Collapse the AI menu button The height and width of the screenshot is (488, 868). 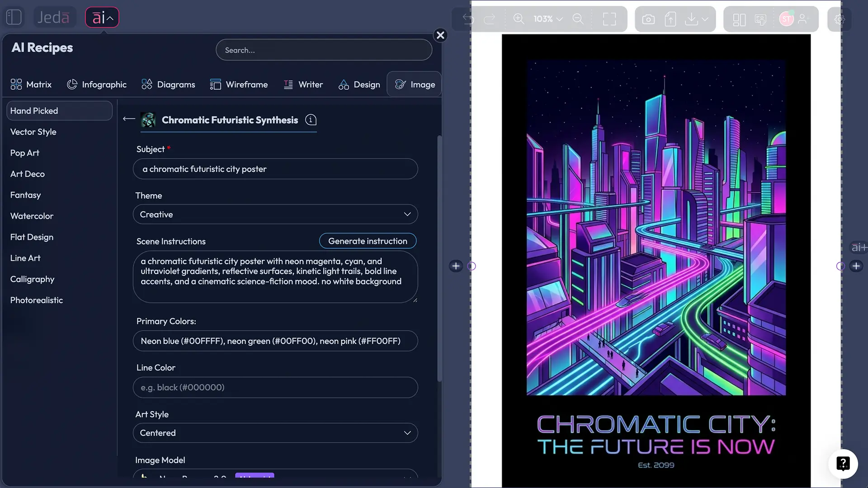[x=102, y=18]
